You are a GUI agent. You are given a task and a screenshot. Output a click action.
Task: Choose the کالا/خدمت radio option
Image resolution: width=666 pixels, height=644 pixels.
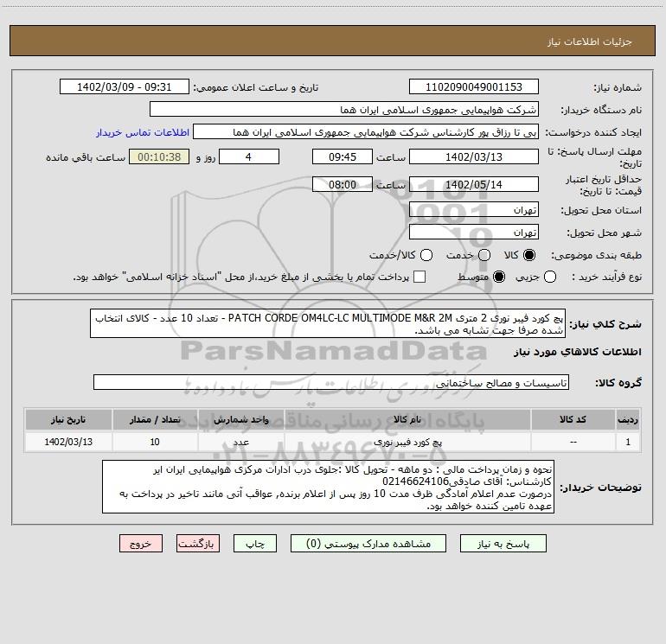tap(423, 255)
